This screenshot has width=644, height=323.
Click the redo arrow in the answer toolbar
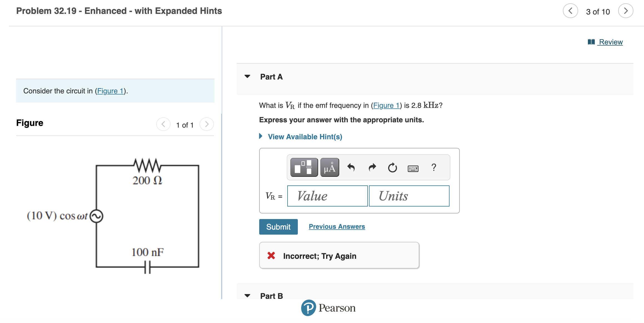tap(372, 167)
